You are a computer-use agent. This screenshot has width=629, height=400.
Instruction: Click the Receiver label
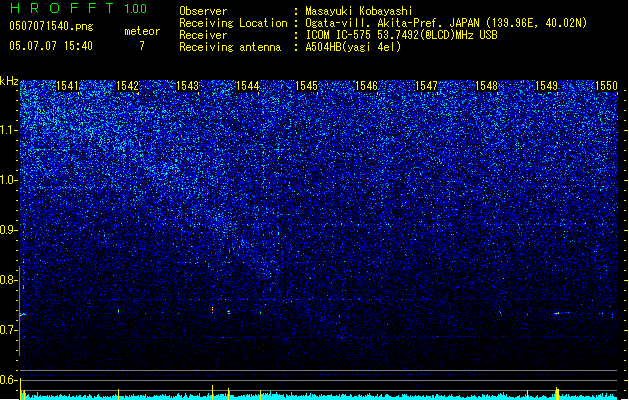coord(203,35)
